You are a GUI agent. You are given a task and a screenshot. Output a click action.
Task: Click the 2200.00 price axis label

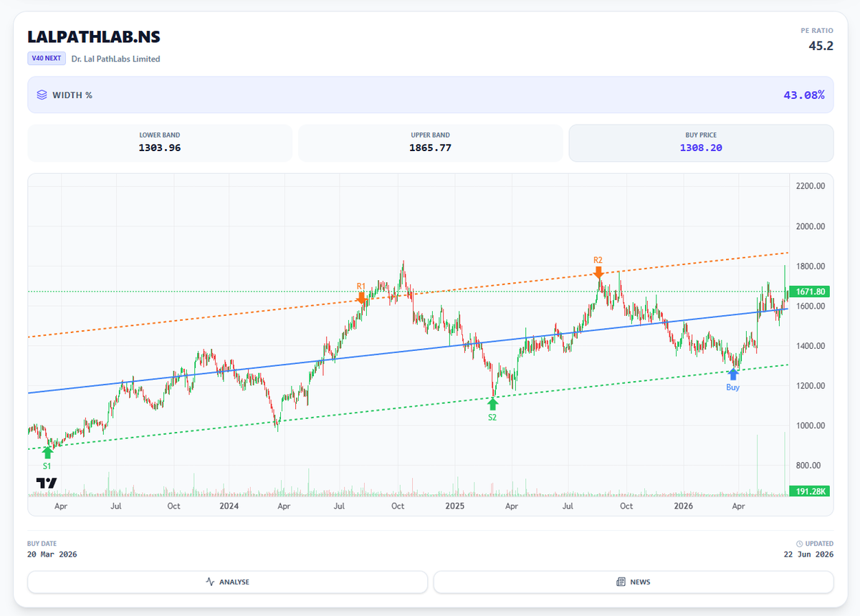coord(811,186)
